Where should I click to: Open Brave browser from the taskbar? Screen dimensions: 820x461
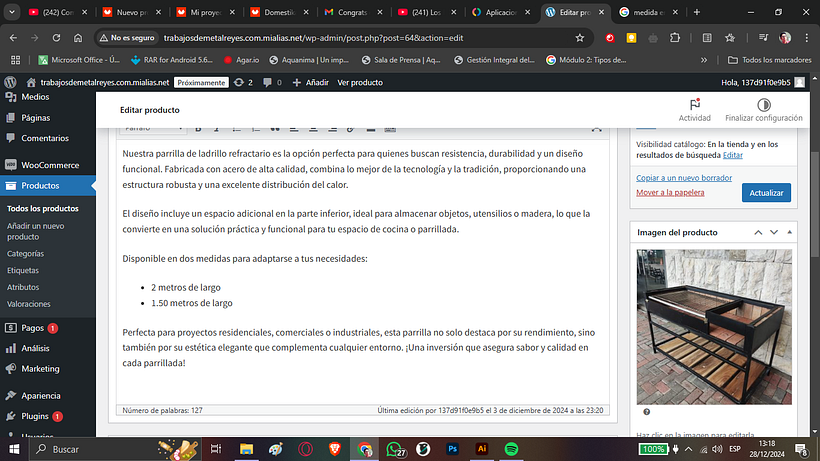click(335, 449)
